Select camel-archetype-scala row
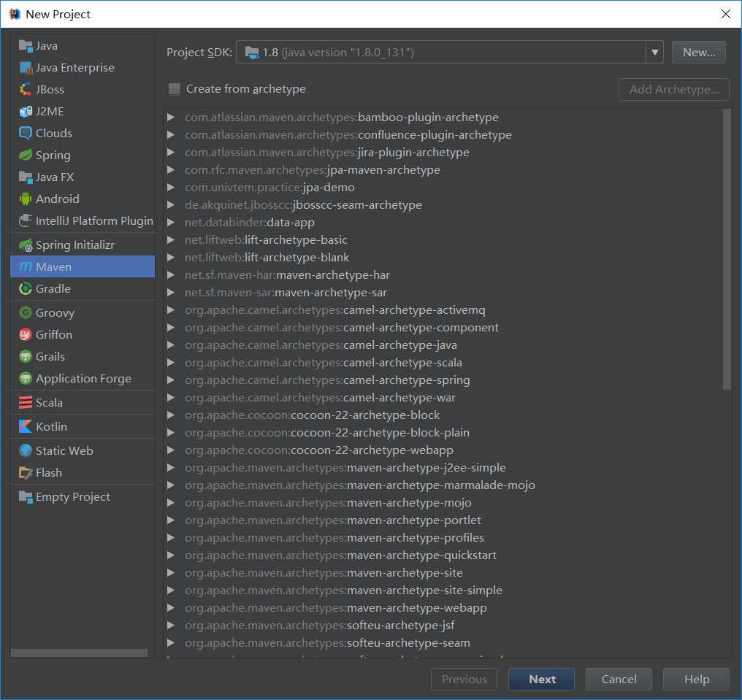The height and width of the screenshot is (700, 742). coord(443,362)
